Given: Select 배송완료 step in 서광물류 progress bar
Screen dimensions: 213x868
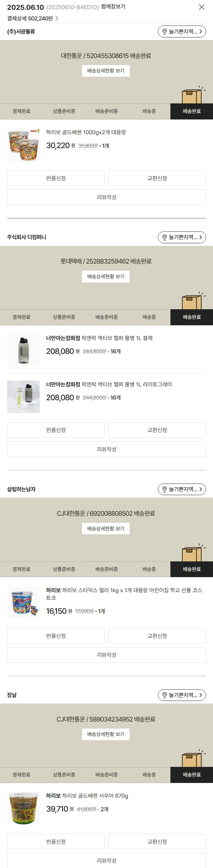Looking at the screenshot, I should click(x=191, y=111).
